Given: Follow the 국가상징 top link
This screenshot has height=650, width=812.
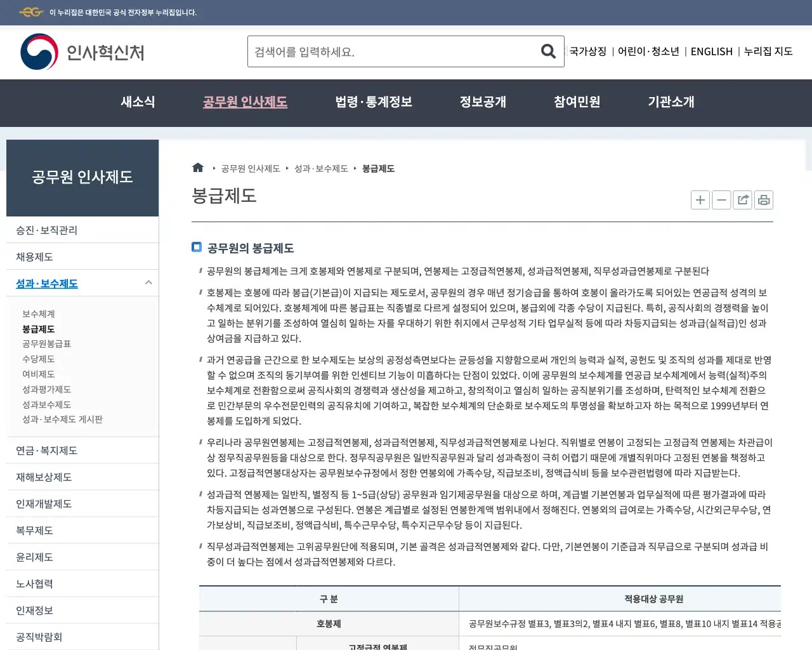Looking at the screenshot, I should [588, 51].
